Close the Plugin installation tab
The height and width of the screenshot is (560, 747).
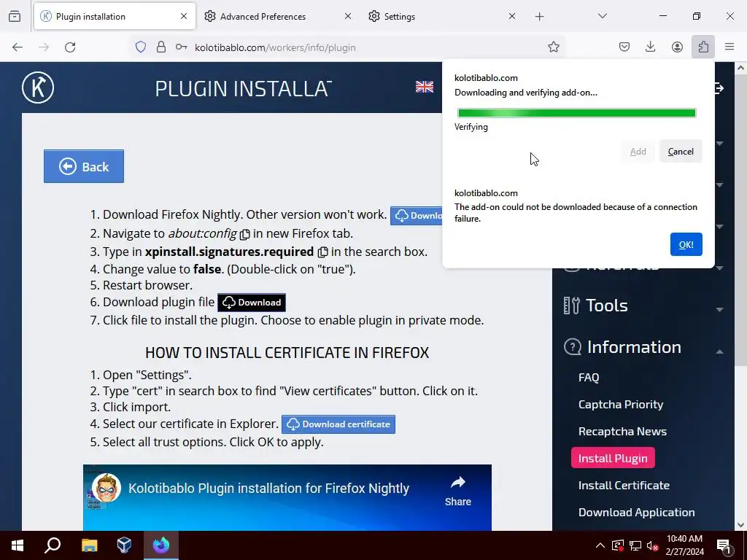pyautogui.click(x=184, y=16)
